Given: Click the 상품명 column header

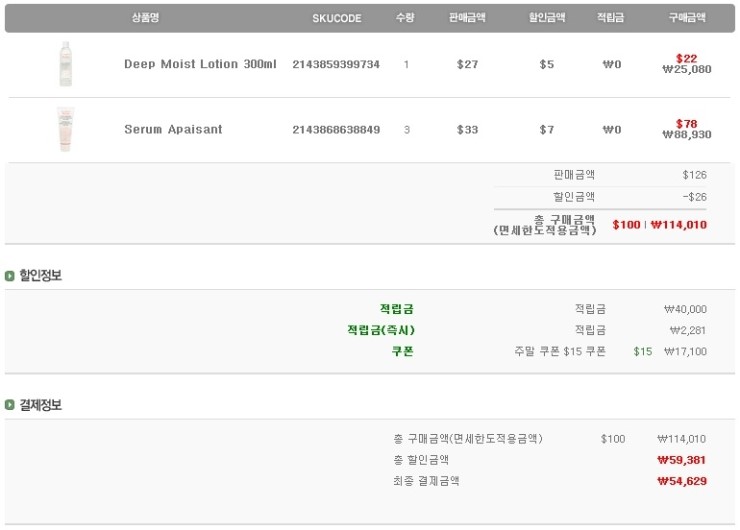Looking at the screenshot, I should pos(145,18).
